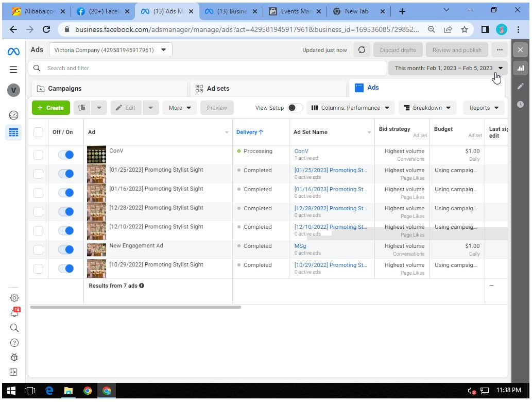
Task: Bookmark this page with the star icon
Action: click(465, 29)
